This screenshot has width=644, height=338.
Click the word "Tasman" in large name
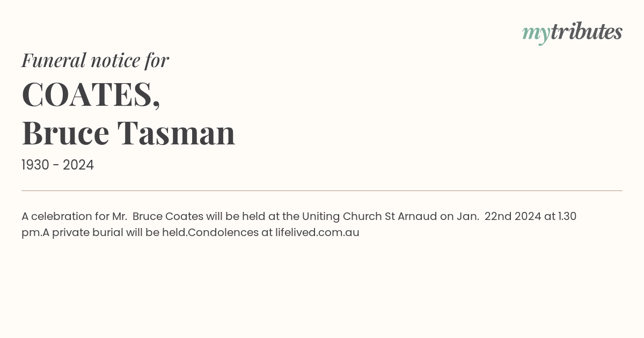pyautogui.click(x=176, y=133)
